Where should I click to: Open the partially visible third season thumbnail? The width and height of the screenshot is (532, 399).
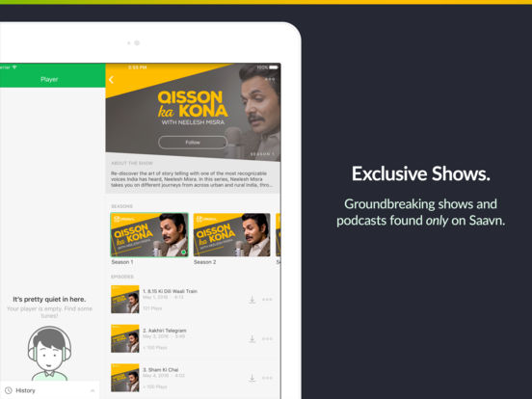point(278,235)
